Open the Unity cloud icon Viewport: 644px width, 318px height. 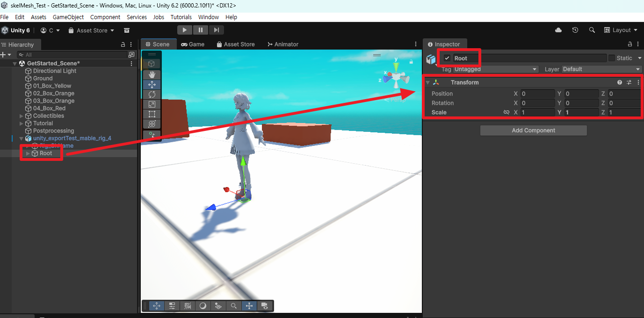click(x=558, y=30)
